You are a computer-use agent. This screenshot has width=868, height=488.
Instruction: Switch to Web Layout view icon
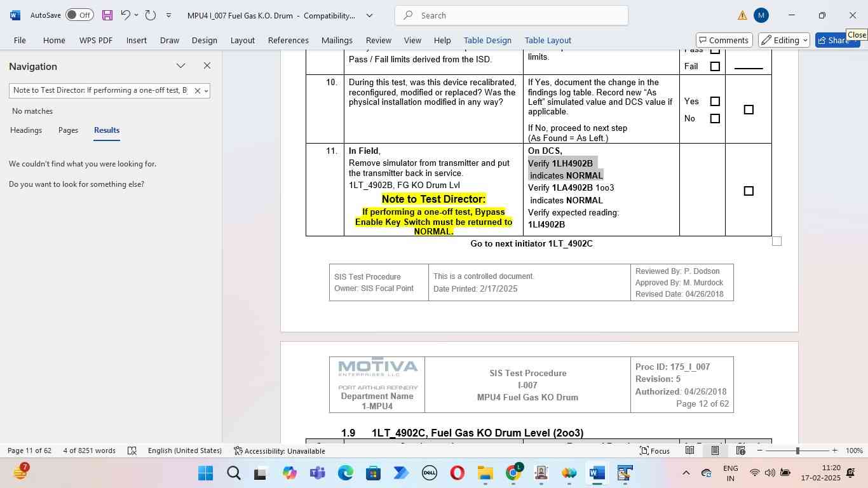point(740,451)
